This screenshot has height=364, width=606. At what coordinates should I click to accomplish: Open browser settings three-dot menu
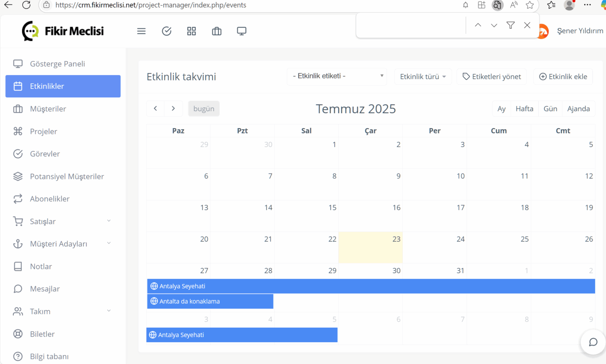587,5
